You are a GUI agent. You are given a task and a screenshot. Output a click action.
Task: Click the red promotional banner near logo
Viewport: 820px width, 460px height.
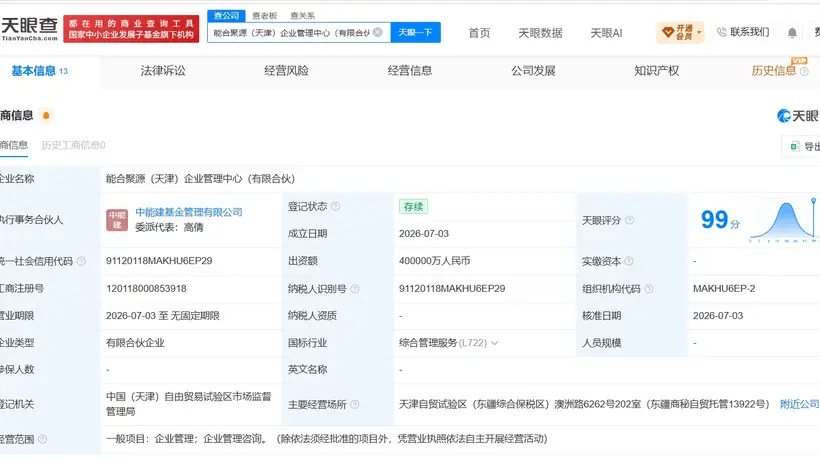pos(131,29)
